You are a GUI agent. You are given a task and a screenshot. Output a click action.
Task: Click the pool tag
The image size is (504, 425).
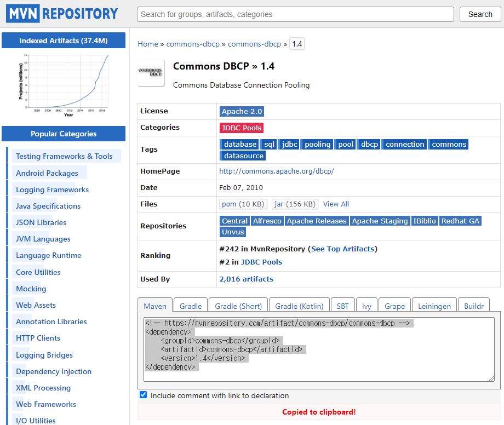pyautogui.click(x=345, y=144)
